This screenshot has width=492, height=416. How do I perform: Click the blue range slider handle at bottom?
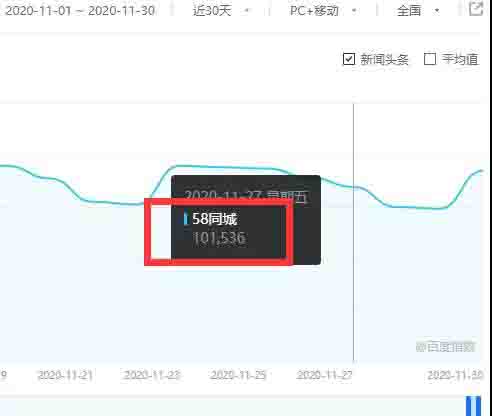click(473, 406)
